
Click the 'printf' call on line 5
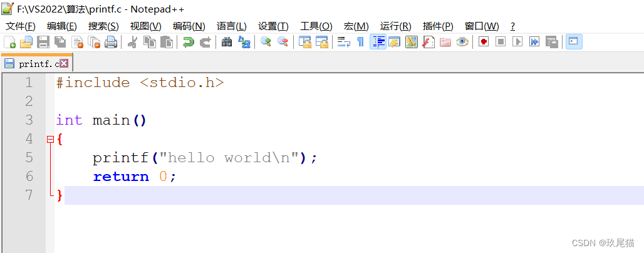click(120, 158)
